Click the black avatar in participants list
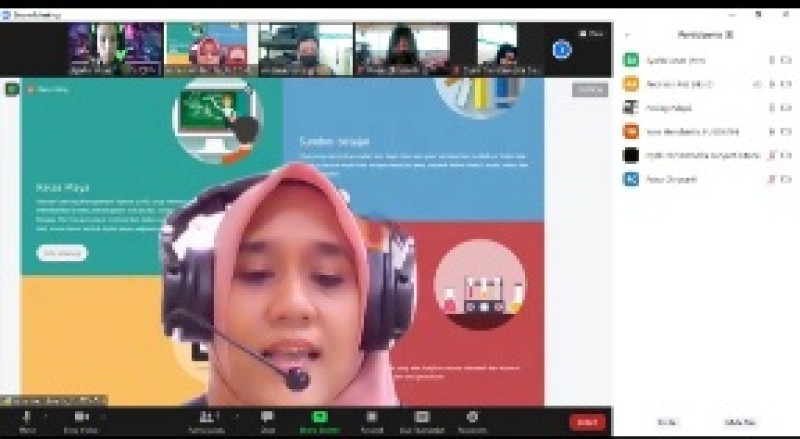Image resolution: width=800 pixels, height=439 pixels. [x=631, y=155]
